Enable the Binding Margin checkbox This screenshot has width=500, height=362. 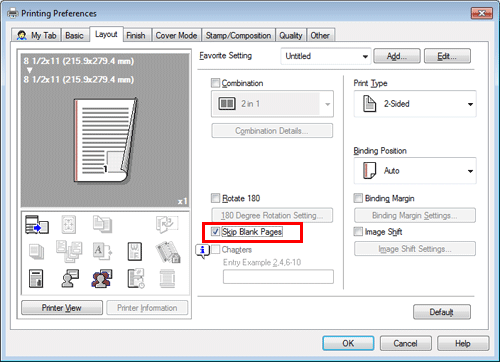click(x=358, y=198)
